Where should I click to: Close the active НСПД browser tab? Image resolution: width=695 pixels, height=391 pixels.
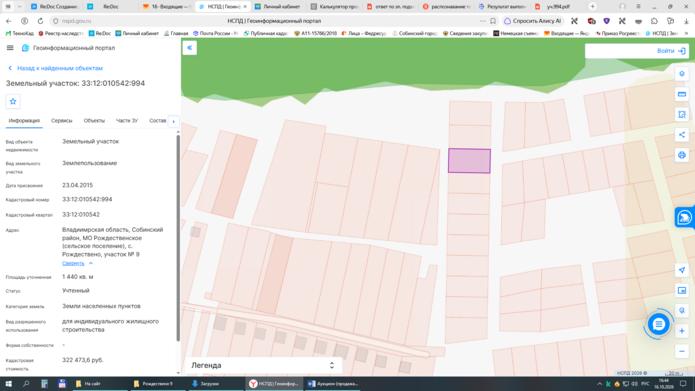point(245,7)
